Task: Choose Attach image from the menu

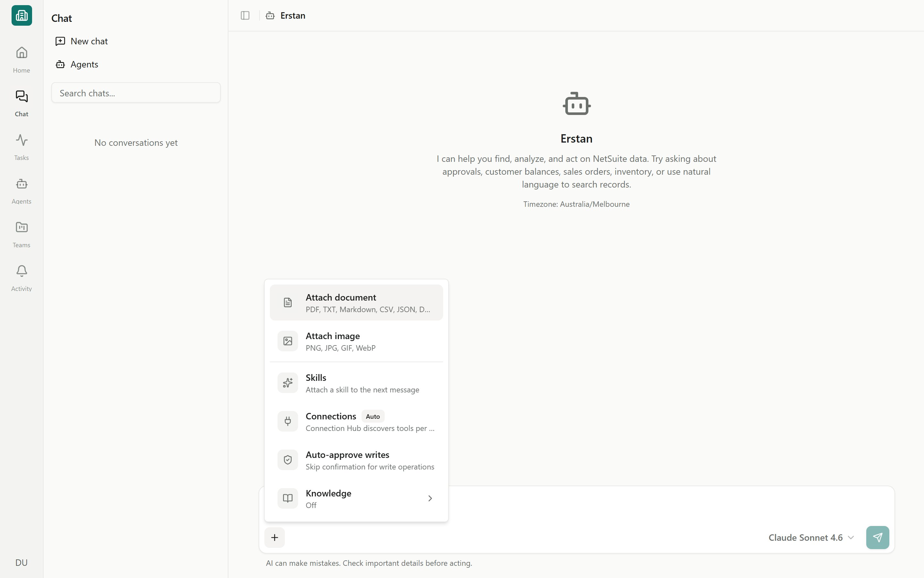Action: point(356,341)
